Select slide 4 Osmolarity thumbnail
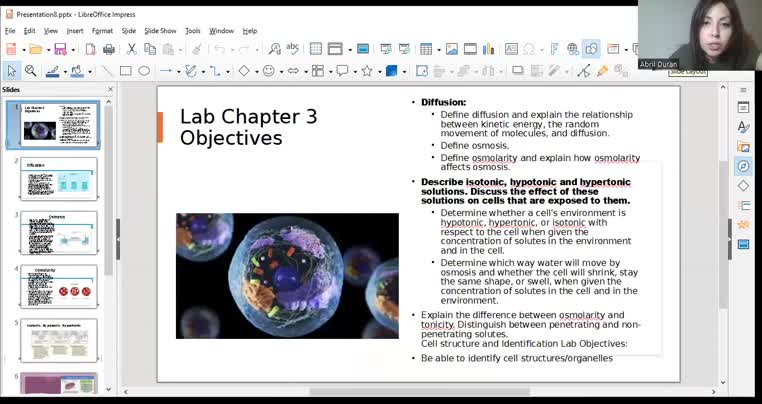762x404 pixels. (x=59, y=286)
